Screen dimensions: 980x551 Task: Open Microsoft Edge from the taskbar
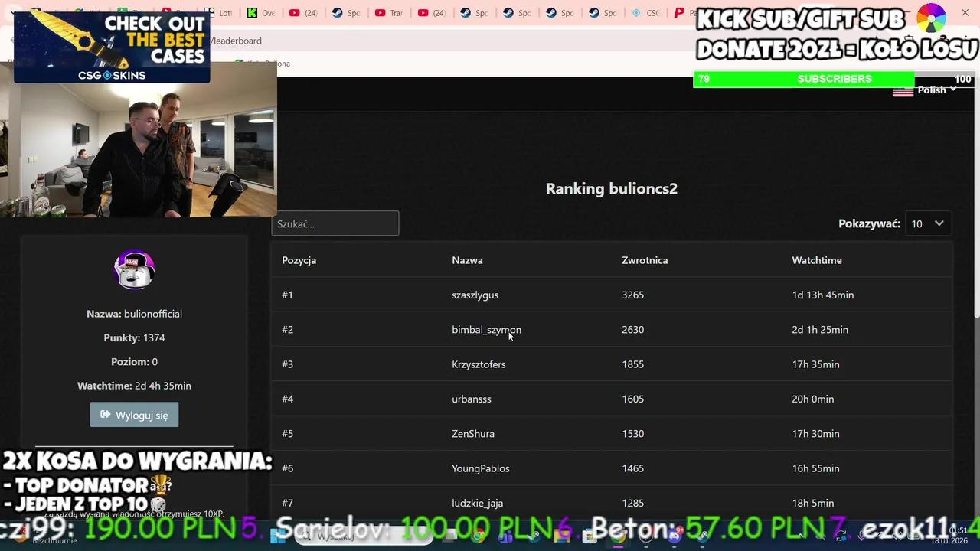point(533,536)
